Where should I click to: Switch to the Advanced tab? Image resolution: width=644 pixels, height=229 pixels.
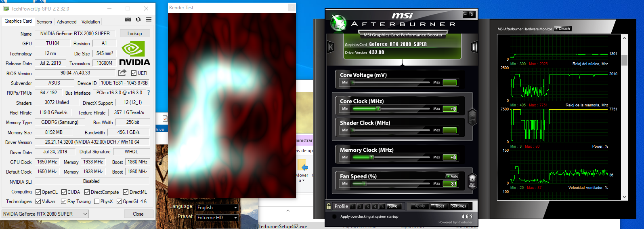click(x=67, y=22)
